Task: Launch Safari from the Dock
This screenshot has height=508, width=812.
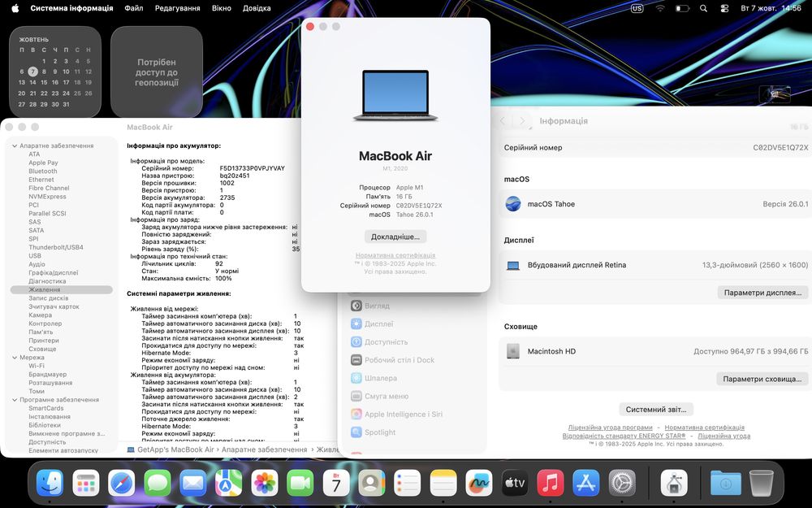Action: pos(122,484)
